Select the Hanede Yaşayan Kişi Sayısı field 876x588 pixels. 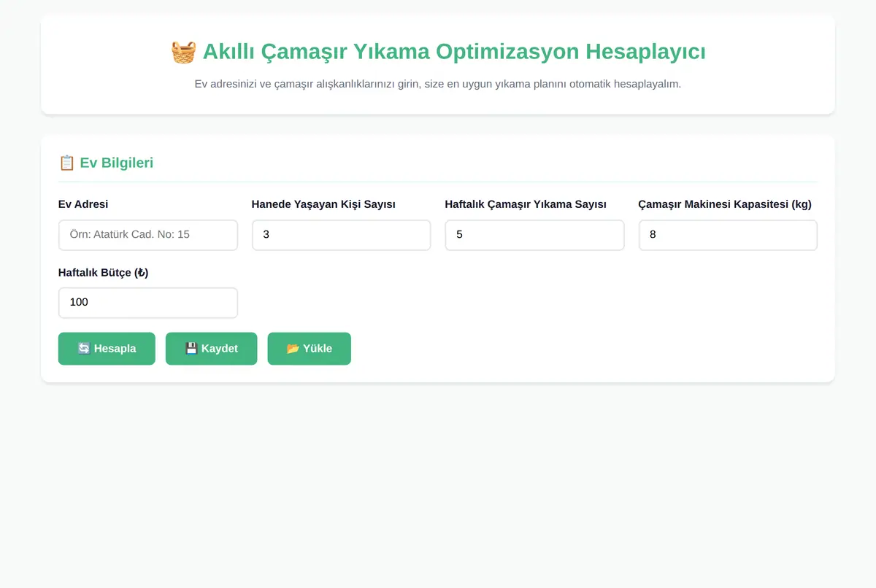(342, 235)
